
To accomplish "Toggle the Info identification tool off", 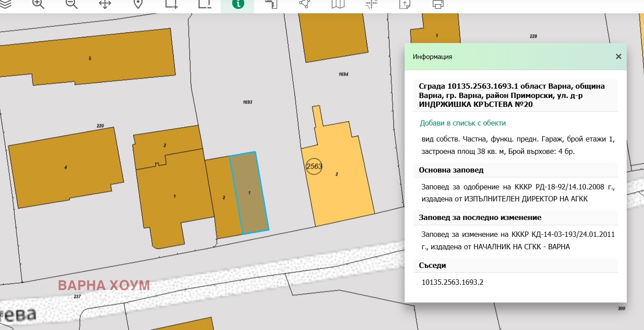I will coord(237,5).
